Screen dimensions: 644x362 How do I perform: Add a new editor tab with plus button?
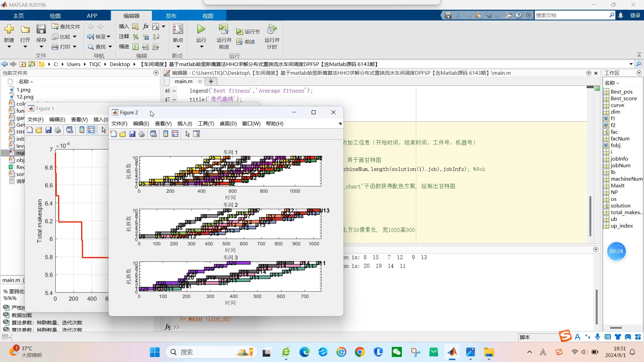point(211,81)
